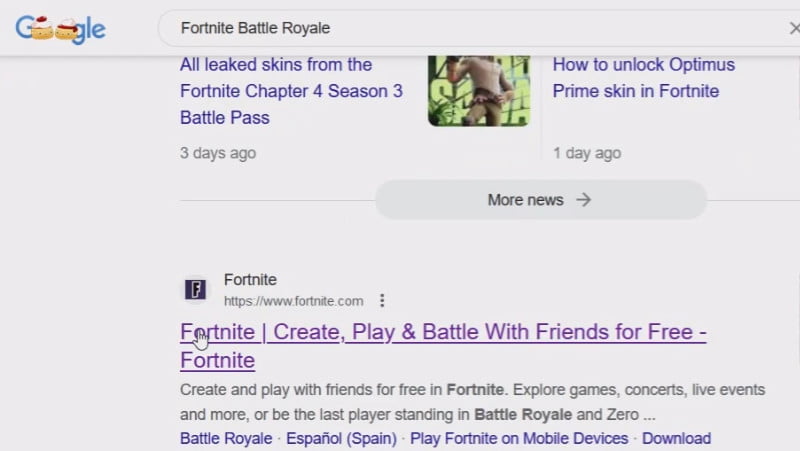This screenshot has height=451, width=800.
Task: Clear the search query with the X
Action: pos(794,28)
